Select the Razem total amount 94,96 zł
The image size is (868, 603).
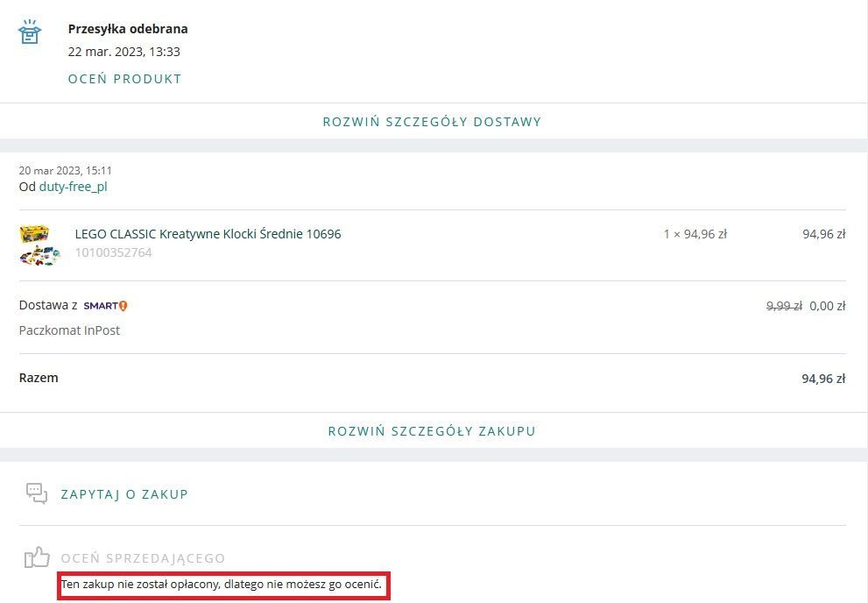(823, 379)
